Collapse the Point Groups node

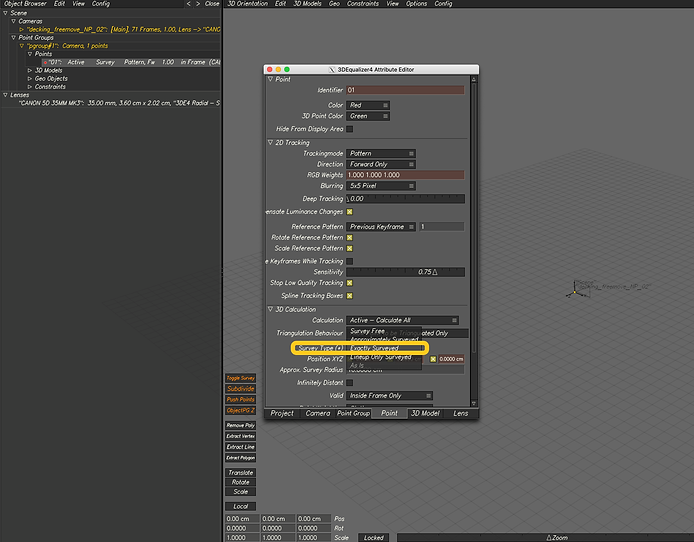(x=14, y=37)
